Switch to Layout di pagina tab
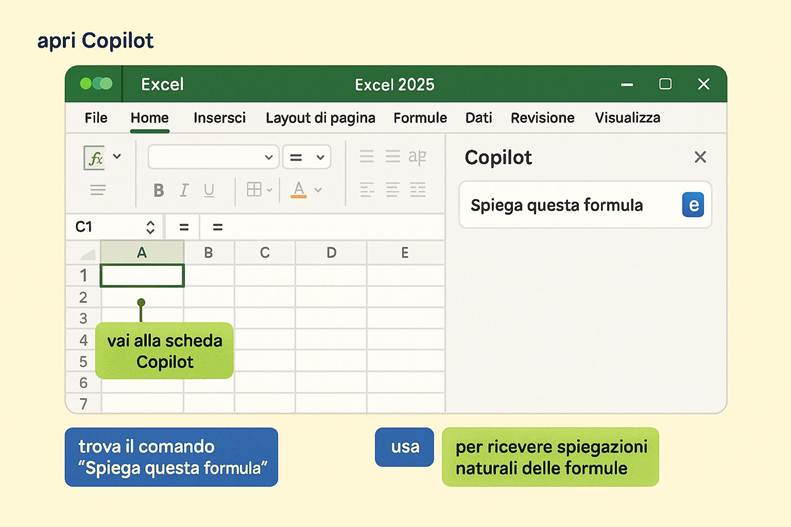This screenshot has height=527, width=791. (x=320, y=118)
